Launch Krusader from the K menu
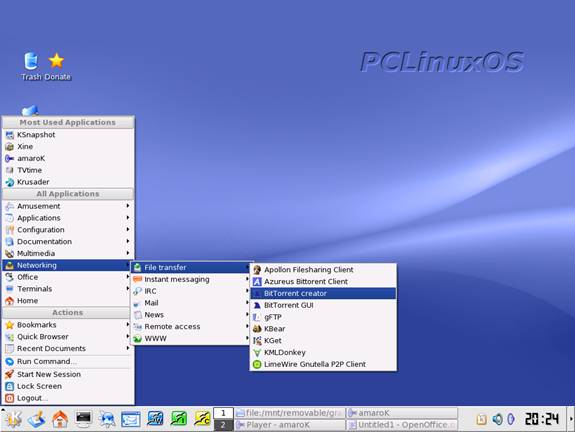Screen dimensions: 575x432 point(68,182)
